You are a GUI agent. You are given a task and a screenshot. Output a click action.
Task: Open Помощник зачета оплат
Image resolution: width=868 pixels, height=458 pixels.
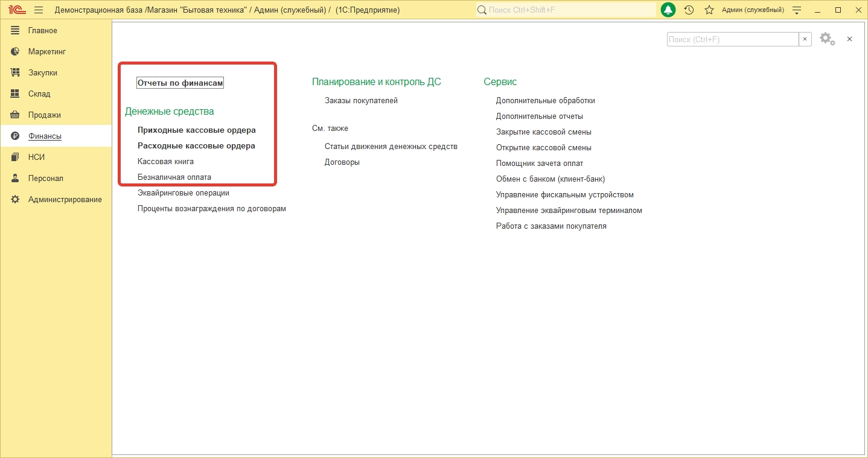pyautogui.click(x=540, y=164)
